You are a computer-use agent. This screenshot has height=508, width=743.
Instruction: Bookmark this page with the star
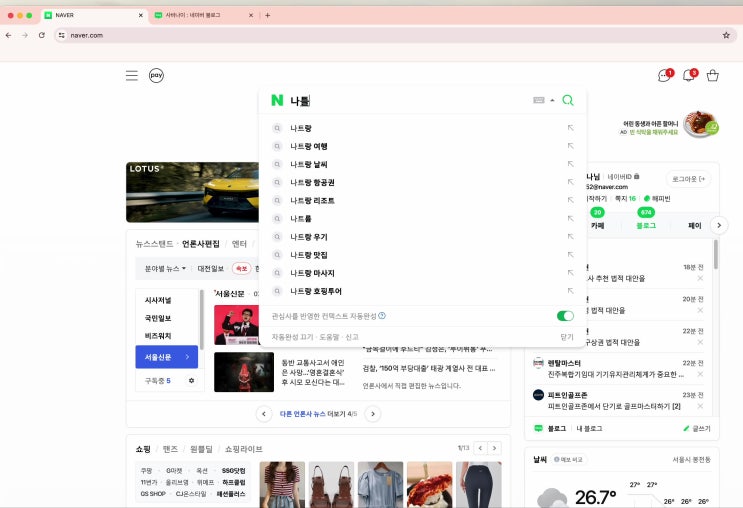[726, 34]
